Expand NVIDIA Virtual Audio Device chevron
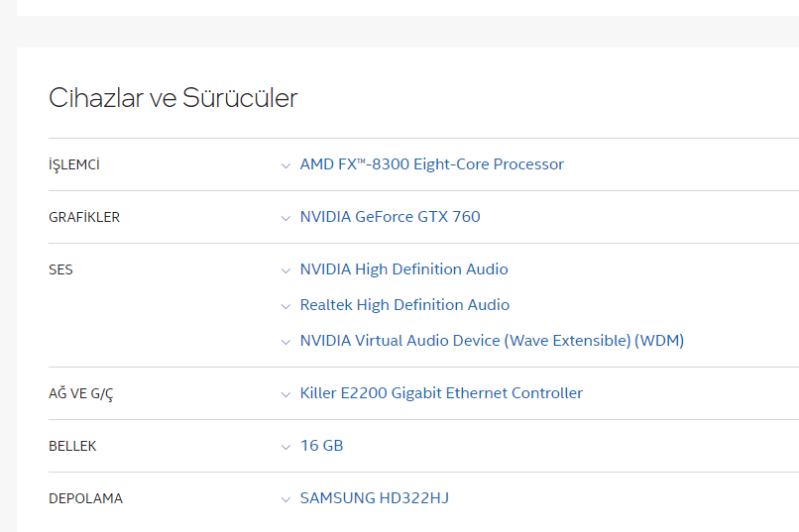 point(285,342)
